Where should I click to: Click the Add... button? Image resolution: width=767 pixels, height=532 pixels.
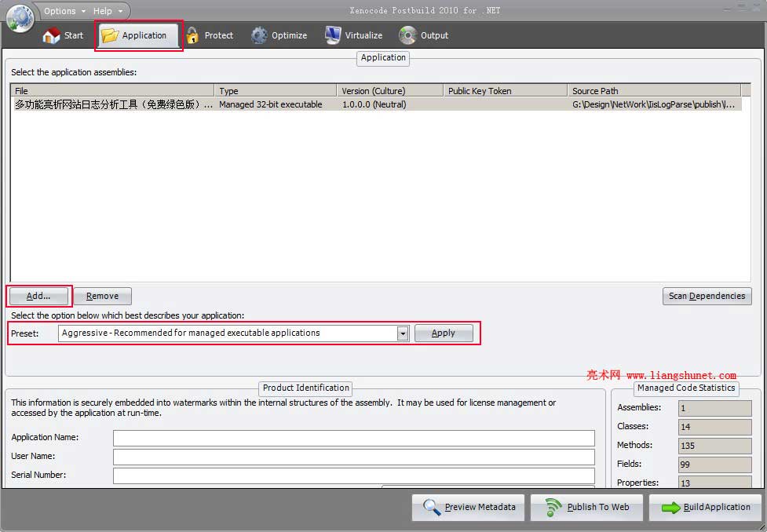point(38,297)
